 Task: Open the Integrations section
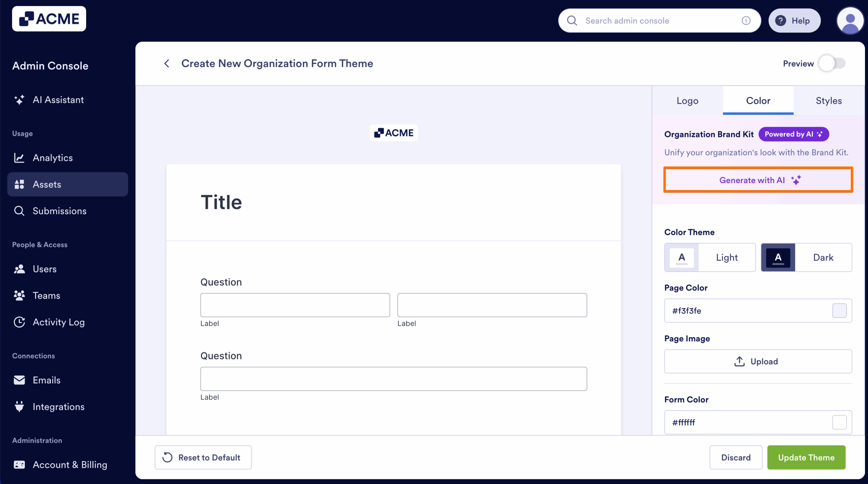[x=58, y=406]
